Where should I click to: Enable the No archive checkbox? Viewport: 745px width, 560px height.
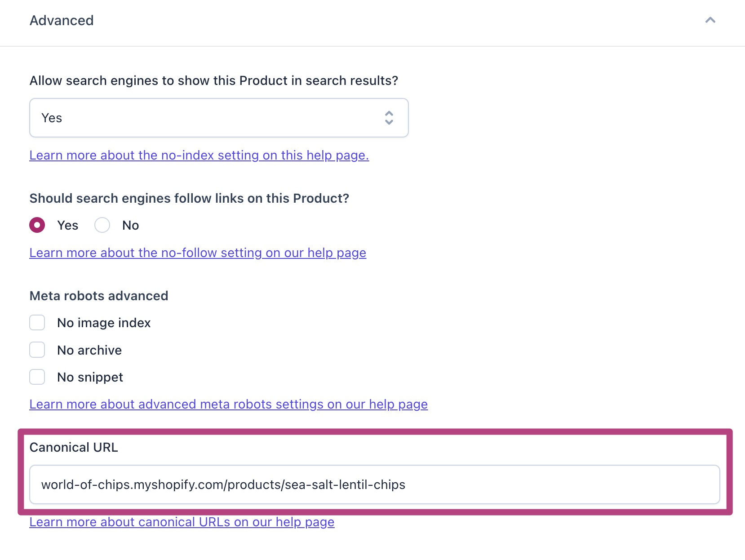click(x=37, y=350)
